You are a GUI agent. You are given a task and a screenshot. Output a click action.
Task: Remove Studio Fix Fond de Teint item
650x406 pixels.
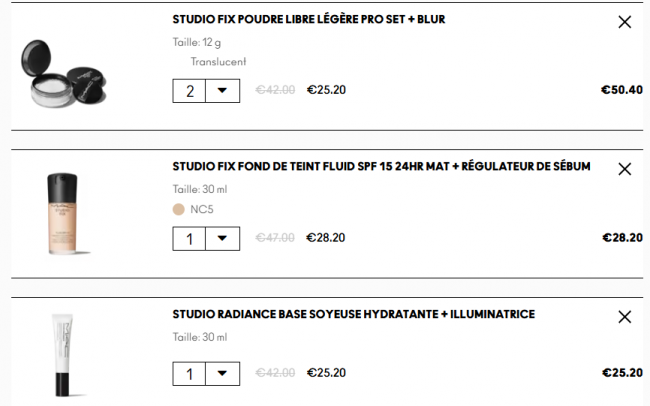(625, 169)
